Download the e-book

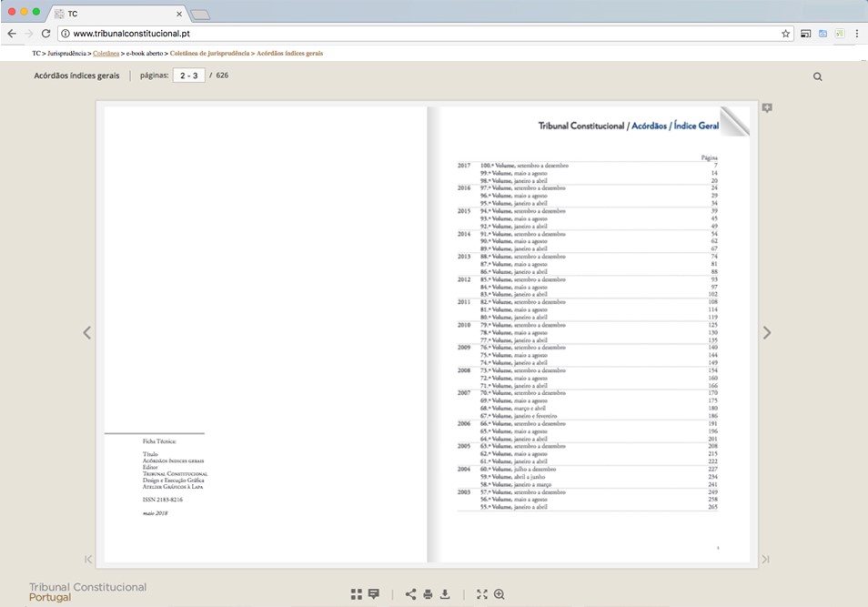(445, 594)
